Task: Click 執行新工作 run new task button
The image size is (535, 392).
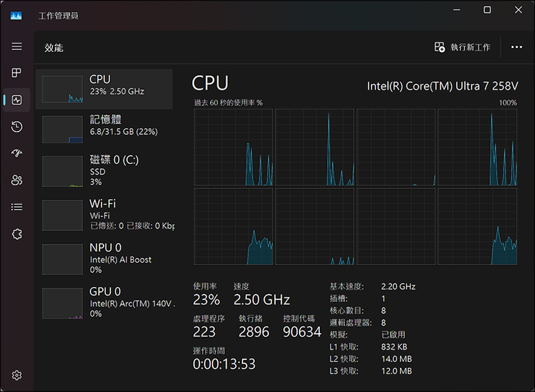Action: [462, 47]
